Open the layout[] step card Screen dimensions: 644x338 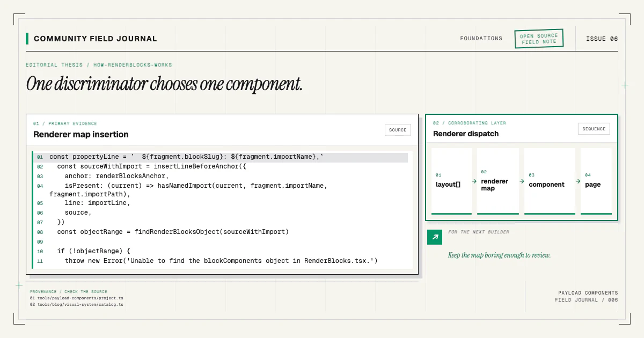pos(451,181)
